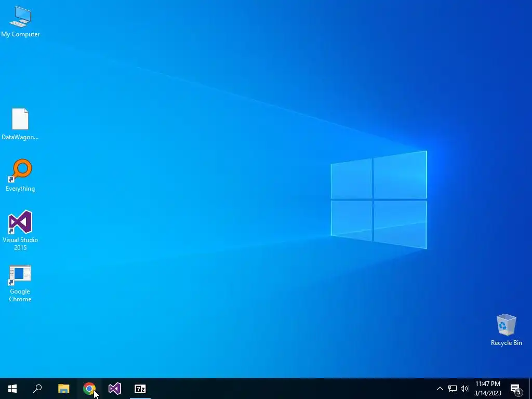Select Visual Studio 2015 desktop shortcut

20,230
